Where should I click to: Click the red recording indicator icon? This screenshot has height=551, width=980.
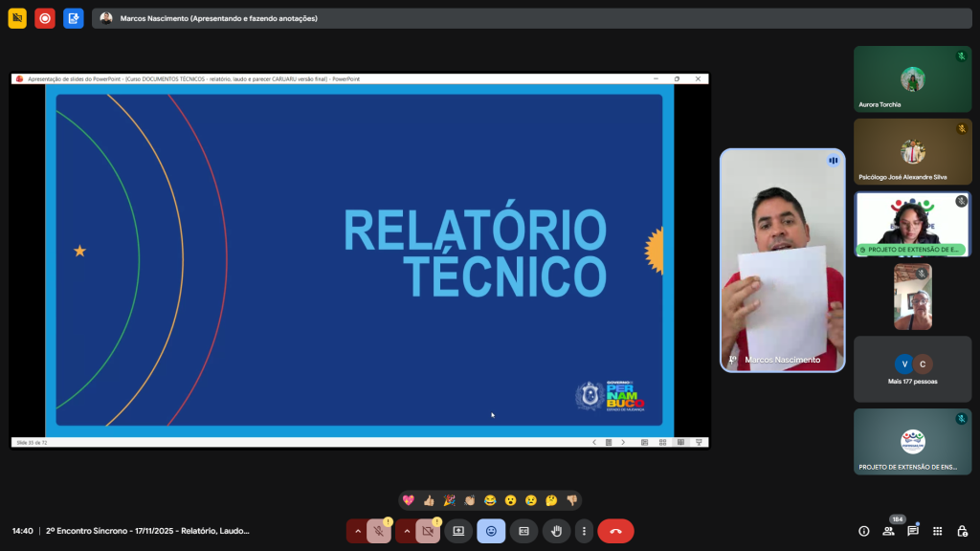point(45,18)
